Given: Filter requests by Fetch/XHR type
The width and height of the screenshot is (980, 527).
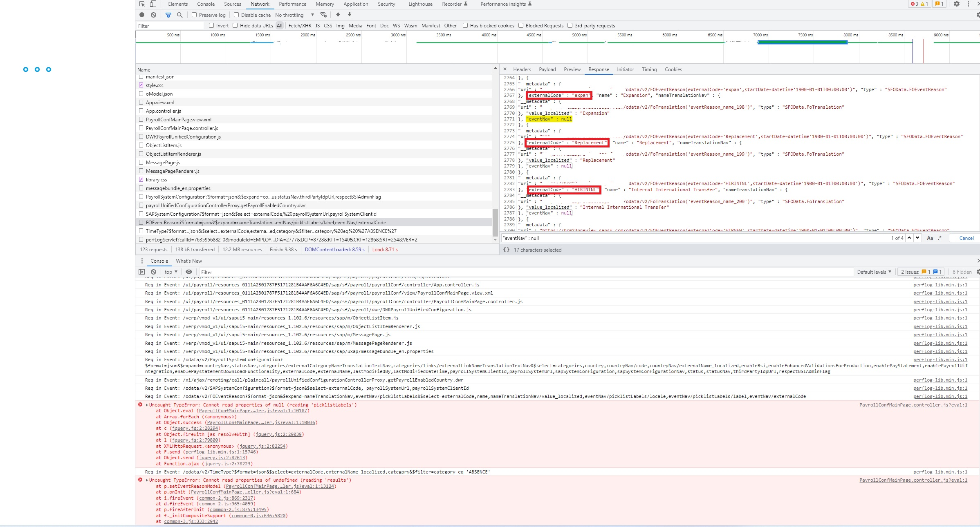Looking at the screenshot, I should click(300, 25).
